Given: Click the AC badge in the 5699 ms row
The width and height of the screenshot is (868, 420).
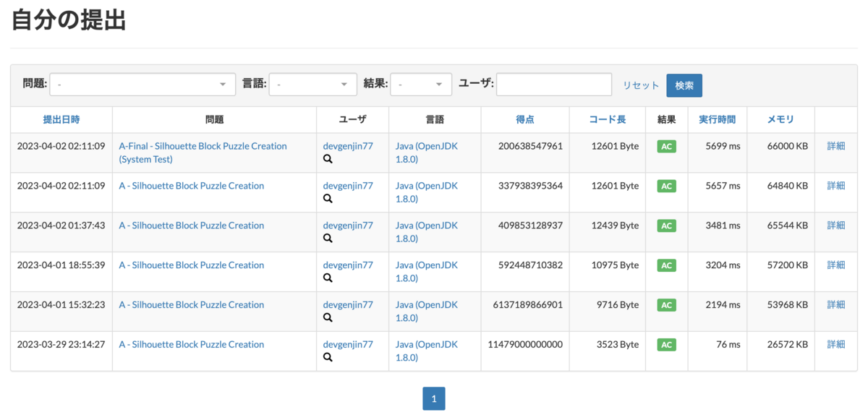Looking at the screenshot, I should coord(666,146).
